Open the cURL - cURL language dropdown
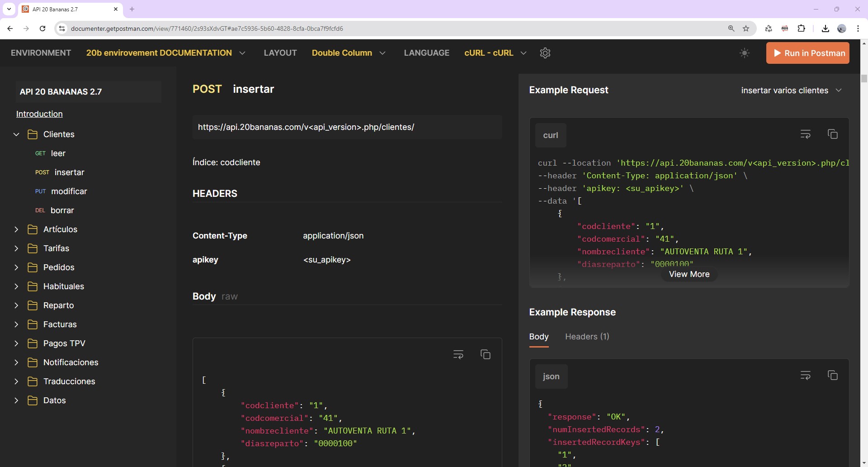 click(x=495, y=53)
